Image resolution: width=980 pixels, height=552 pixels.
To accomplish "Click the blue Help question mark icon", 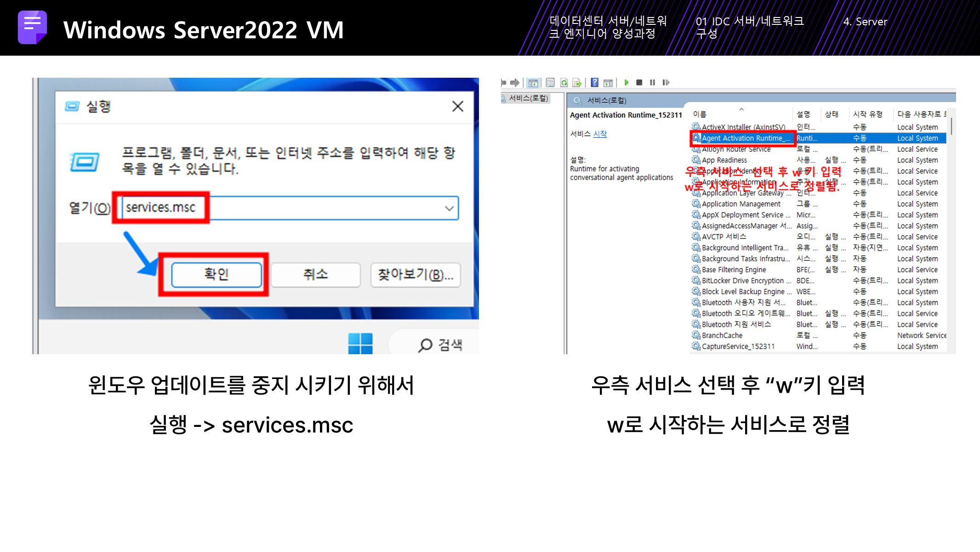I will coord(594,83).
